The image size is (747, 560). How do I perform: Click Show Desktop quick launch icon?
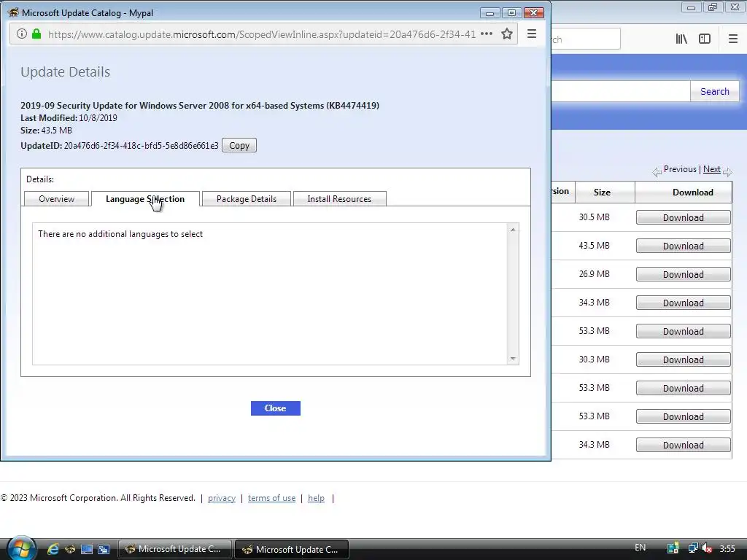(87, 550)
